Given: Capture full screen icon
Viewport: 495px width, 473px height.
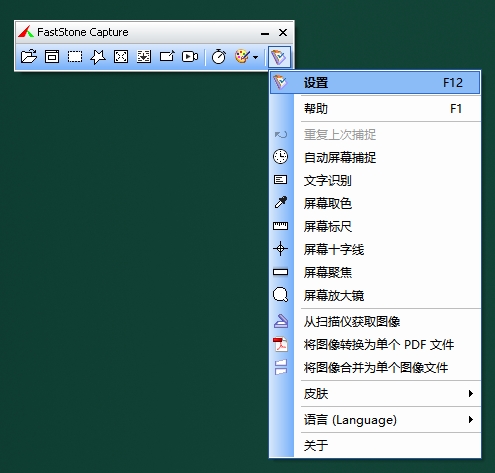Looking at the screenshot, I should 121,57.
